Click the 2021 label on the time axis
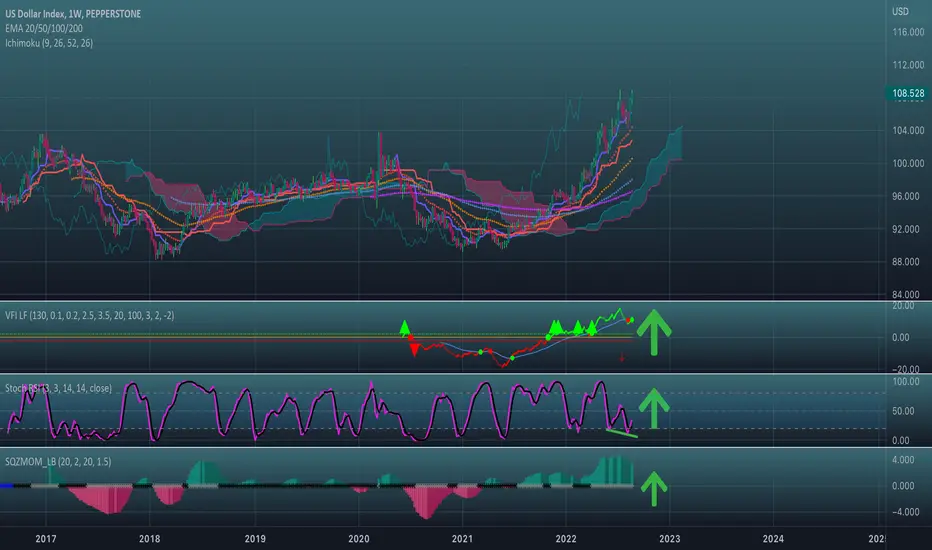Viewport: 932px width, 550px height. click(462, 539)
